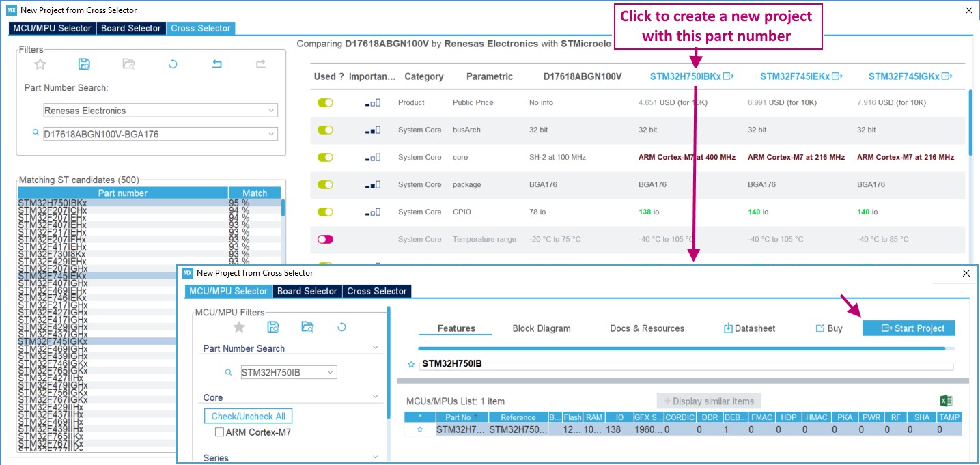
Task: Select Board Selector tab in the lower window
Action: click(307, 291)
